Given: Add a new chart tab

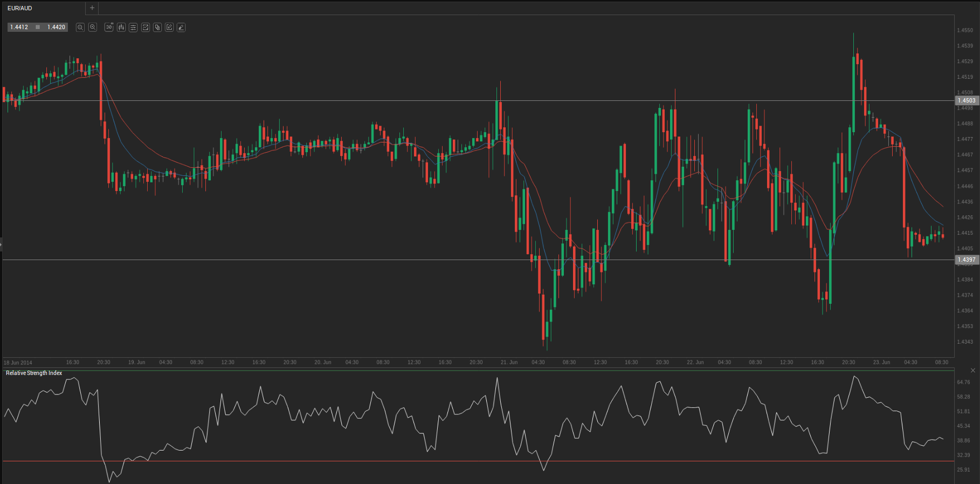Looking at the screenshot, I should tap(92, 8).
